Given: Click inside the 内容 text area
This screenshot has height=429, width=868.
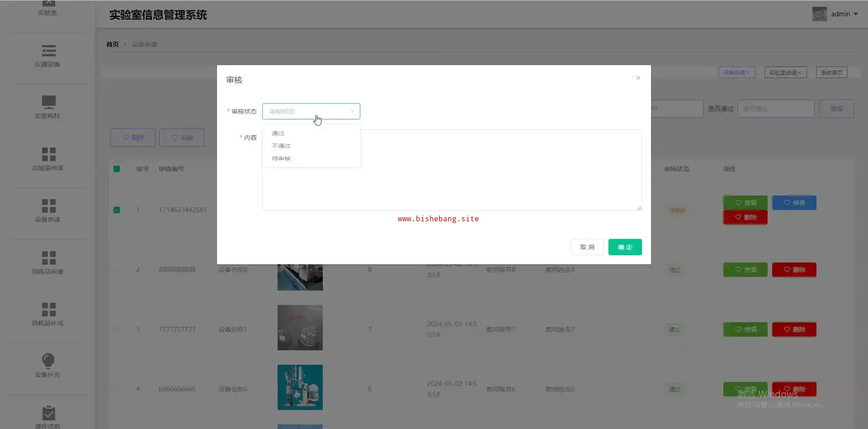Looking at the screenshot, I should click(x=497, y=181).
